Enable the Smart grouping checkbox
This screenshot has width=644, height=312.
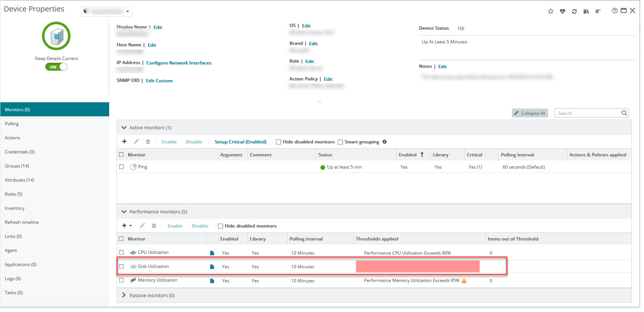(x=340, y=142)
